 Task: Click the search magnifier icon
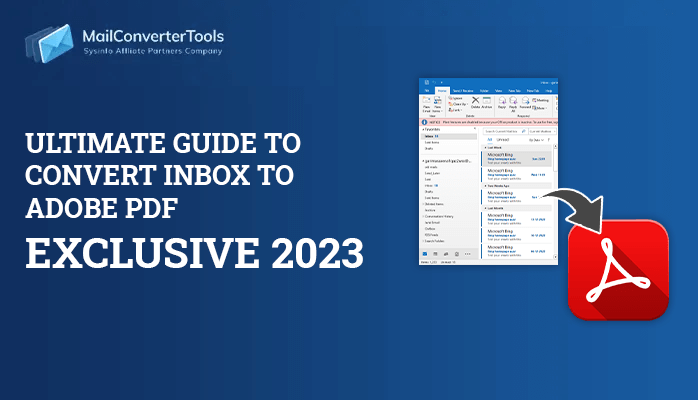point(524,131)
